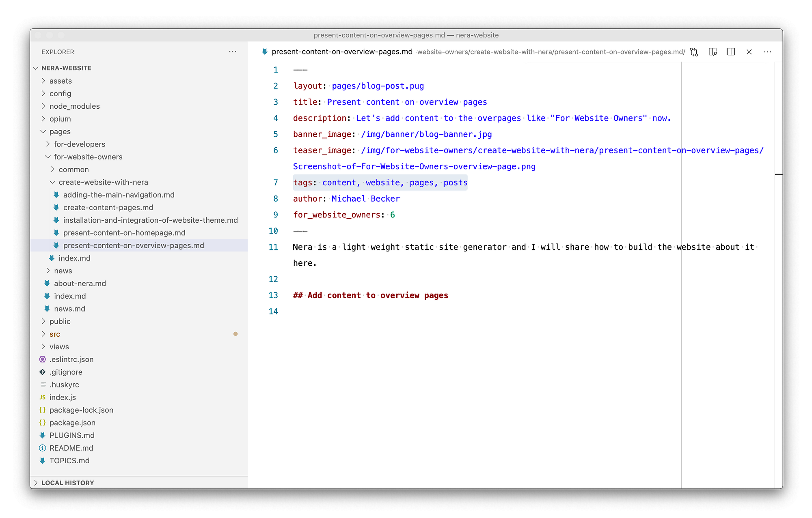Open more actions in Explorer header
812x518 pixels.
click(233, 52)
